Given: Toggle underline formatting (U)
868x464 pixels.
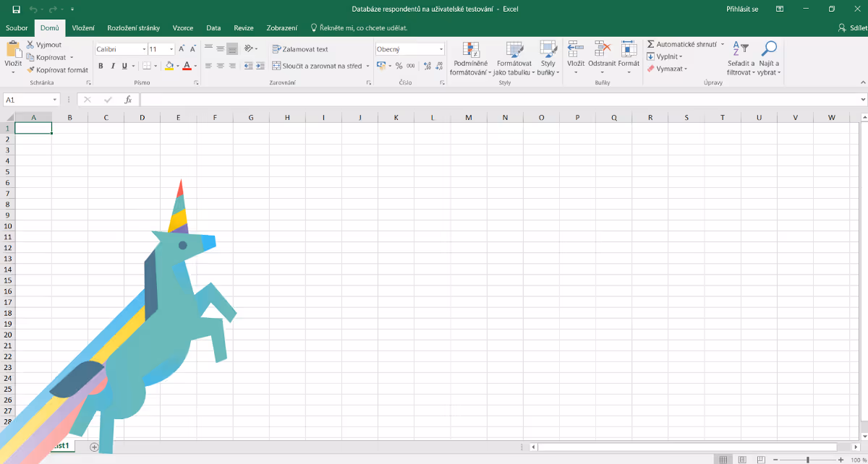Looking at the screenshot, I should click(124, 66).
